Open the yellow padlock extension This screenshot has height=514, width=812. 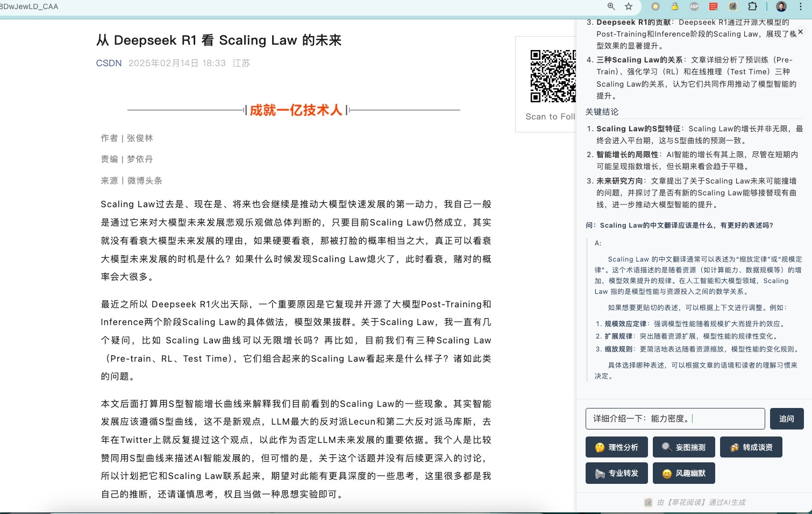[674, 6]
